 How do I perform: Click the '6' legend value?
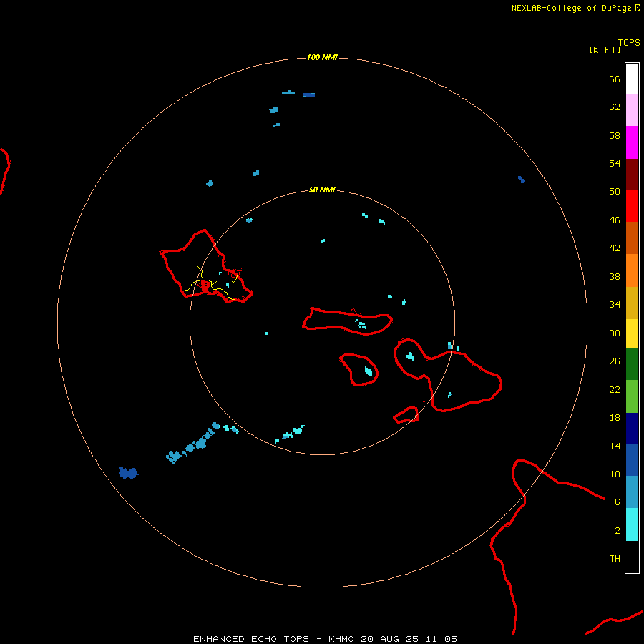tap(618, 502)
